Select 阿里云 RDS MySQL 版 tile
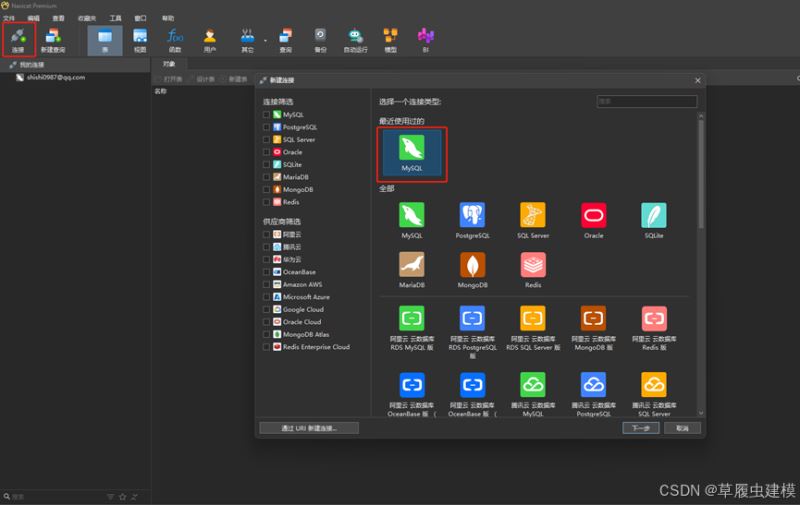Viewport: 800px width, 505px height. (x=412, y=328)
